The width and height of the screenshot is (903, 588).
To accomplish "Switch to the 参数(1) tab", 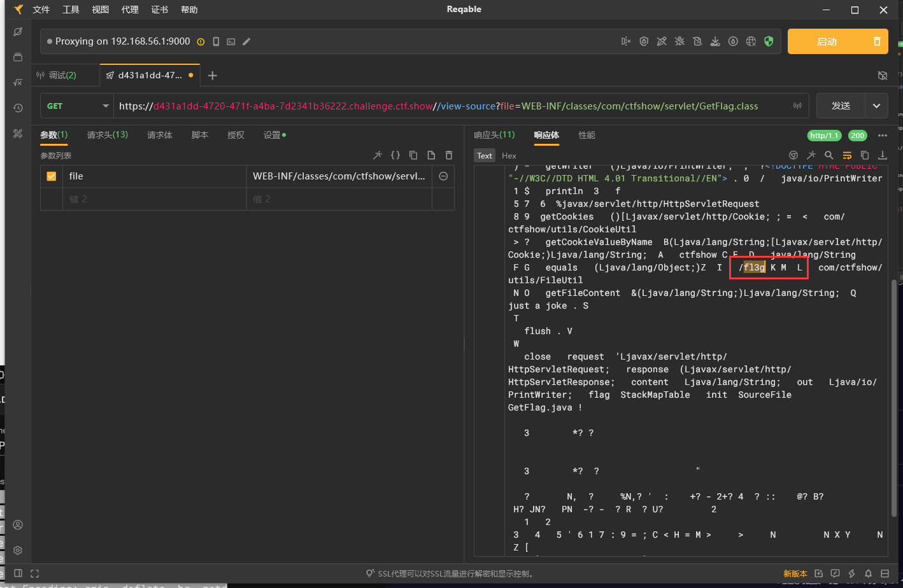I will (53, 135).
